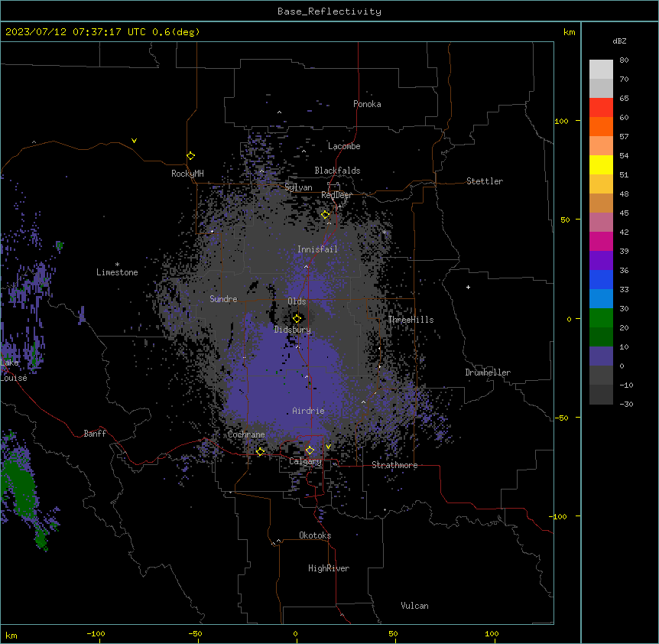
Task: Click the yellow diamond marker near RockyMH
Action: click(x=191, y=156)
